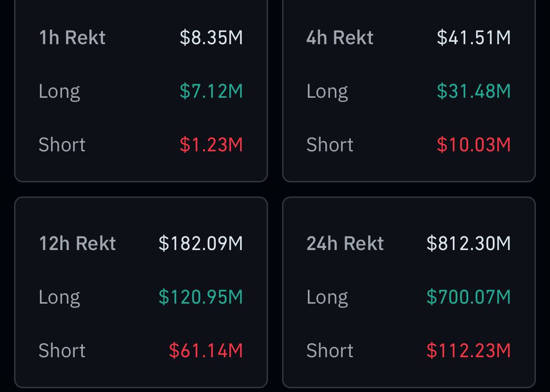Open the 4h Rekt card title
550x392 pixels.
pyautogui.click(x=340, y=38)
